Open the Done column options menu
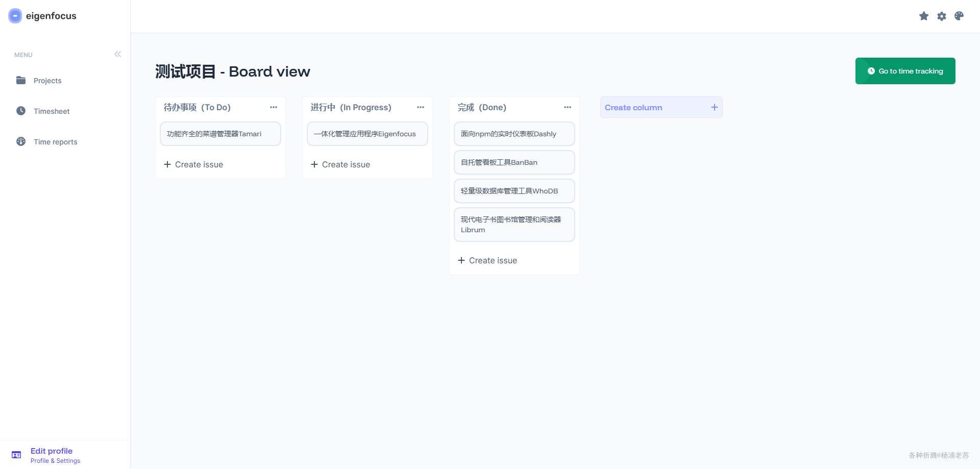 (568, 107)
